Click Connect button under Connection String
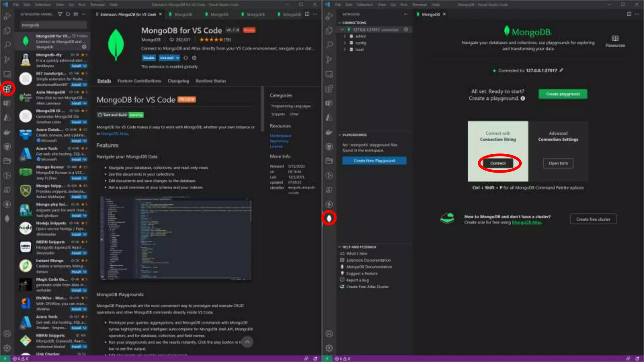Image resolution: width=644 pixels, height=362 pixels. 498,163
